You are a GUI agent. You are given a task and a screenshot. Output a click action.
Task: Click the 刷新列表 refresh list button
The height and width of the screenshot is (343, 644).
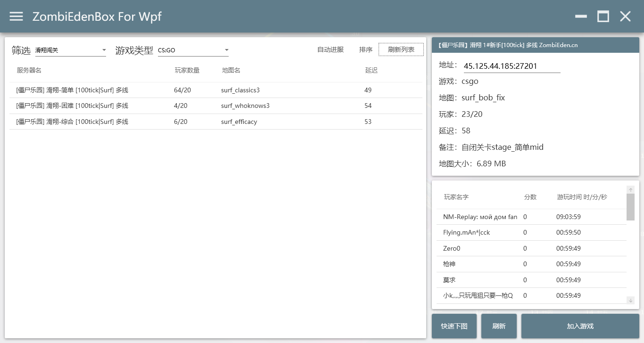pyautogui.click(x=401, y=49)
